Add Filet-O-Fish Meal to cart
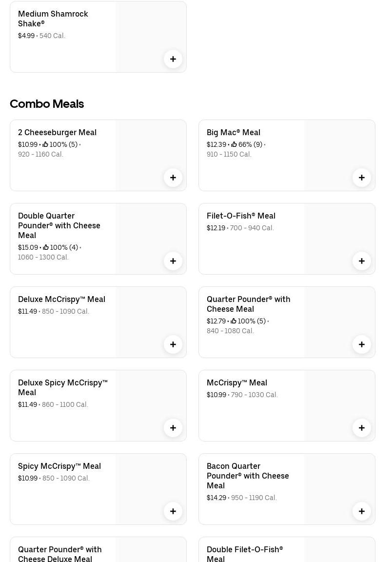392x562 pixels. pos(362,261)
